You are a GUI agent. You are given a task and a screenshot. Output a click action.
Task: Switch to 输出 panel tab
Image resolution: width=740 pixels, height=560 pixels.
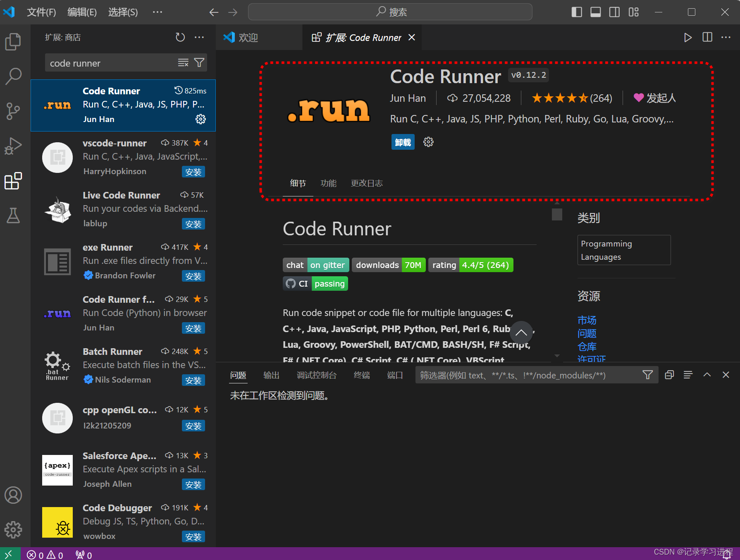pyautogui.click(x=271, y=375)
